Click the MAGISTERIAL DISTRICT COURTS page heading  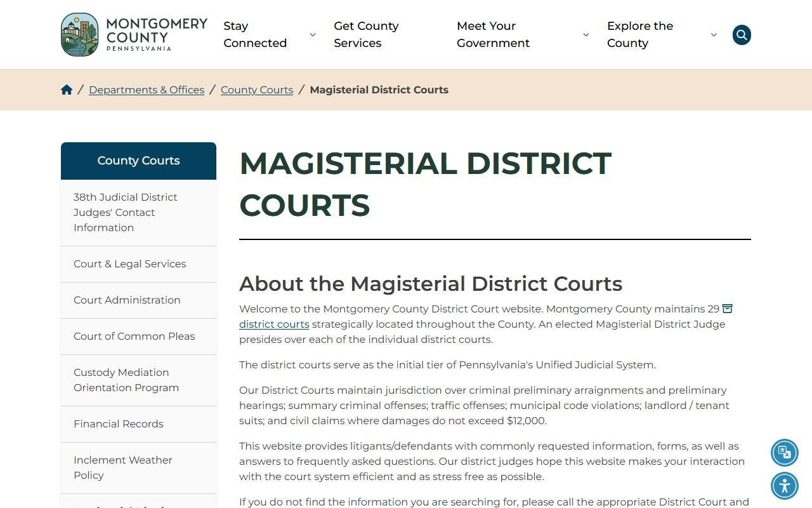point(425,184)
